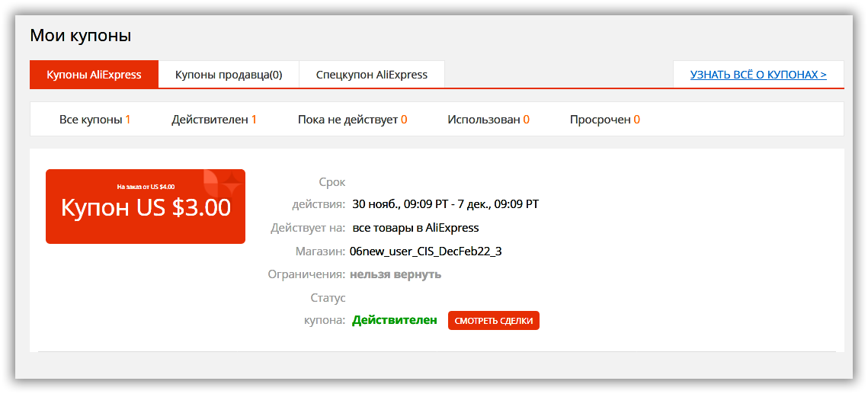Click the AliExpress logo on coupon card

point(222,181)
